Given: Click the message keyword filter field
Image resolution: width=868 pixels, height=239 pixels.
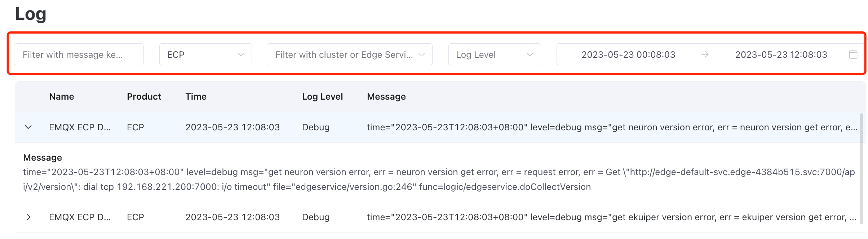Looking at the screenshot, I should [79, 55].
